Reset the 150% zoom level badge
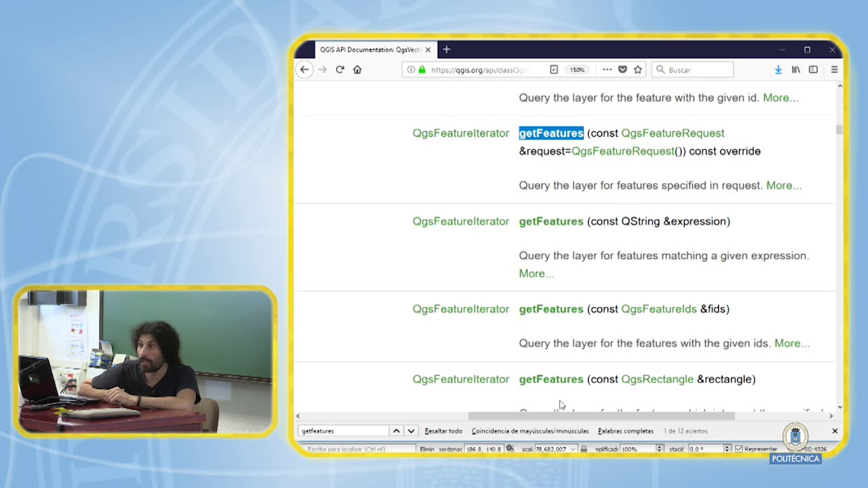868x488 pixels. 577,70
